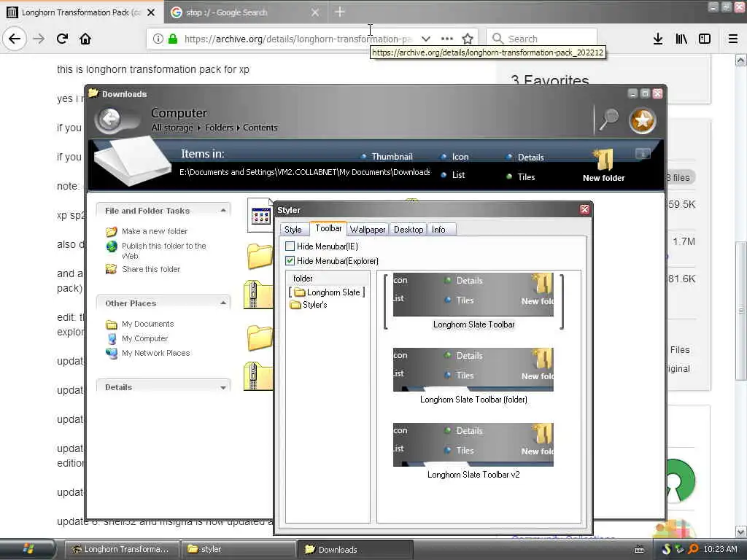Uncheck Hide Menubar(Explorer) checkbox

(x=290, y=261)
